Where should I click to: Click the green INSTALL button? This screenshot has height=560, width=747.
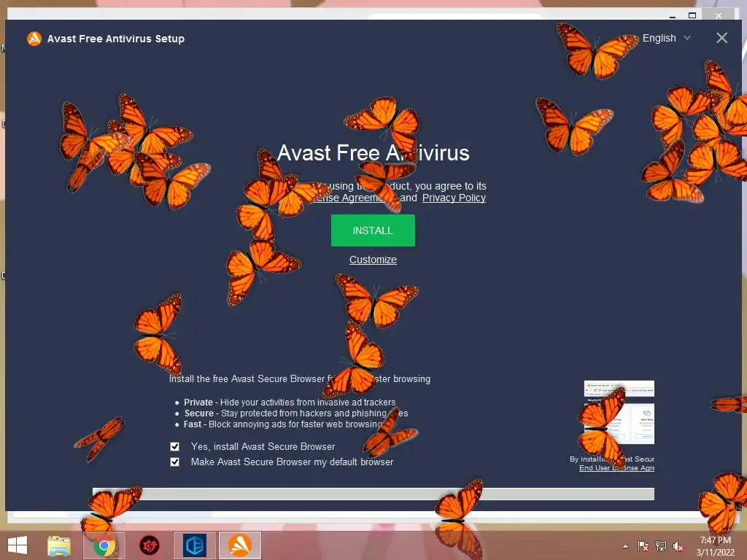click(373, 230)
